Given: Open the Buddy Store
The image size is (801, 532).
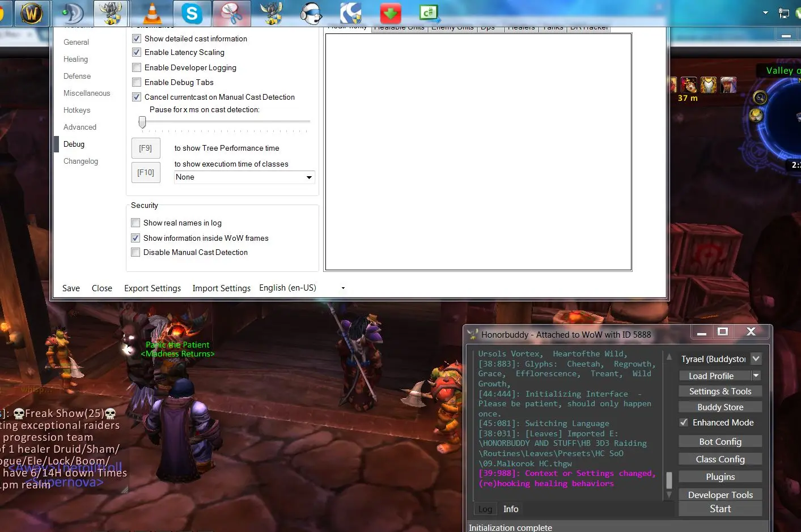Looking at the screenshot, I should pyautogui.click(x=721, y=407).
